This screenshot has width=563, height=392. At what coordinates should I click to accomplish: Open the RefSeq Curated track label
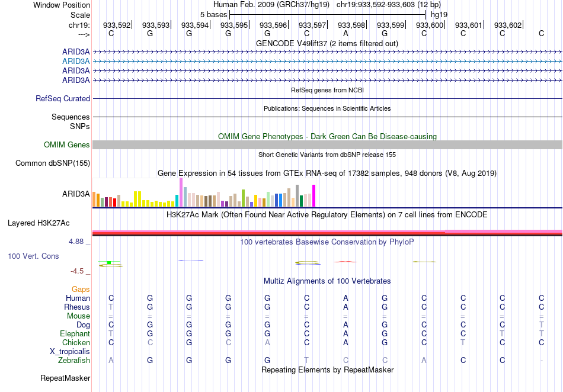(x=63, y=99)
